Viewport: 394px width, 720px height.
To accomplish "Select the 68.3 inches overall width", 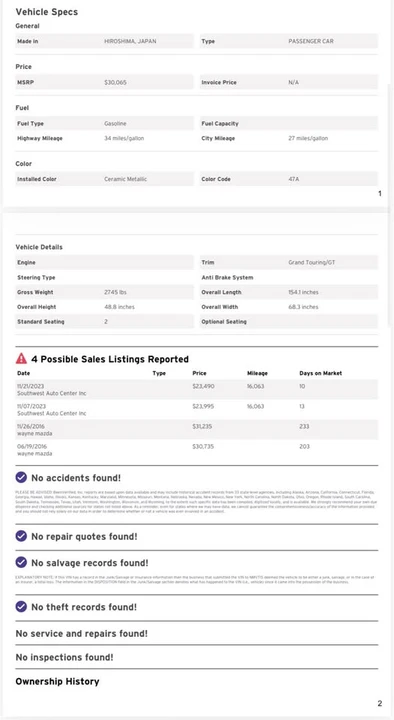I will (x=303, y=307).
